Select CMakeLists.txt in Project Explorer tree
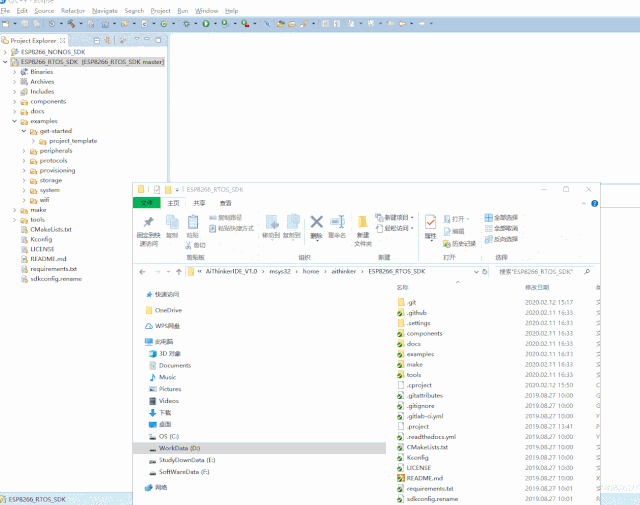Screen dimensions: 640x505 [51, 230]
